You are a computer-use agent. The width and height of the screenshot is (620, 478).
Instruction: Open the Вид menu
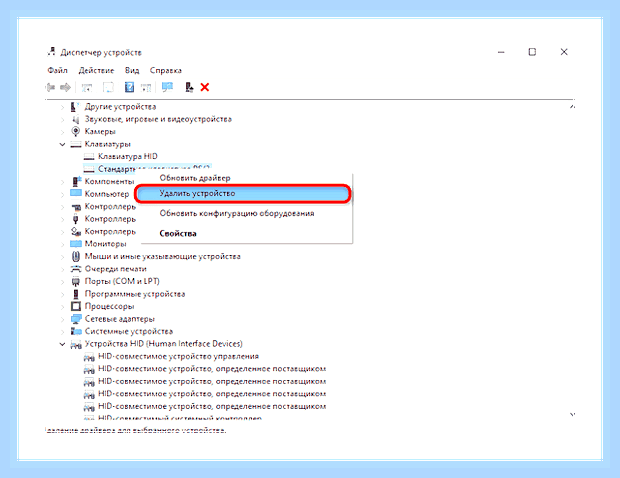132,70
